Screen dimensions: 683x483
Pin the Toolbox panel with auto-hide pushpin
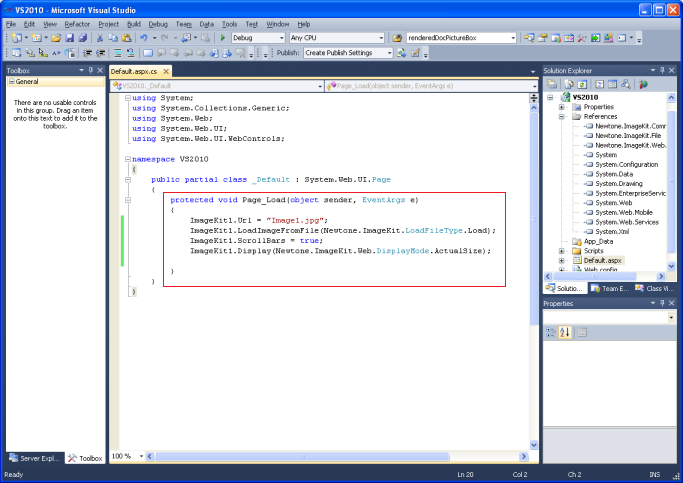click(x=91, y=70)
